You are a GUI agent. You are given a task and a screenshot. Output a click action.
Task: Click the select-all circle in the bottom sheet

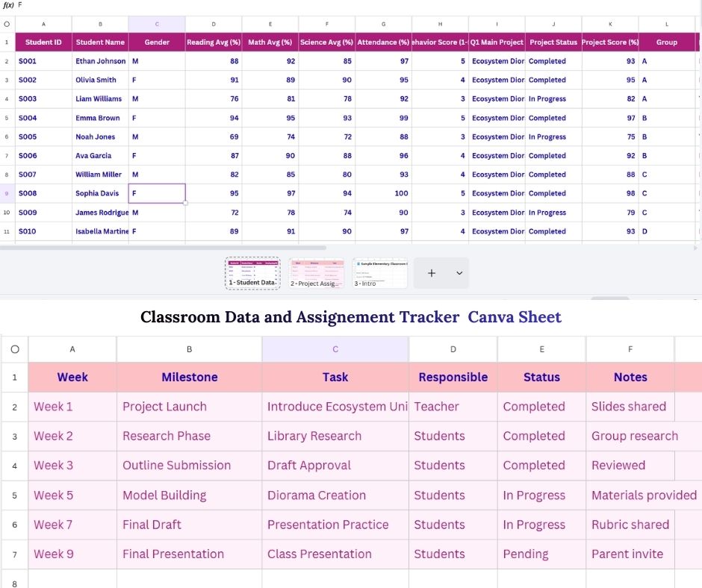pos(15,349)
